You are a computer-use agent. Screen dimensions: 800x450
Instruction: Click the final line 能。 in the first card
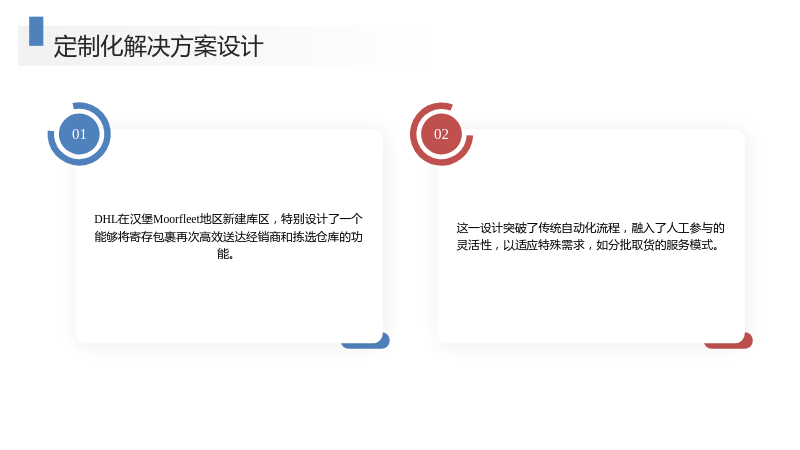pos(225,254)
